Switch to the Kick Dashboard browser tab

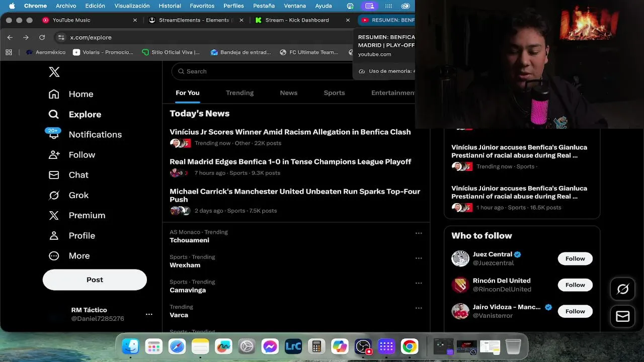[301, 20]
